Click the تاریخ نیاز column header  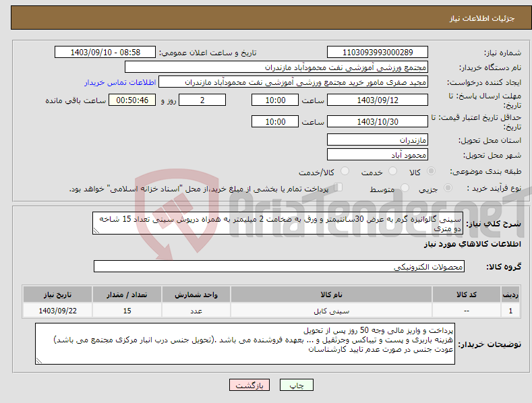(57, 294)
